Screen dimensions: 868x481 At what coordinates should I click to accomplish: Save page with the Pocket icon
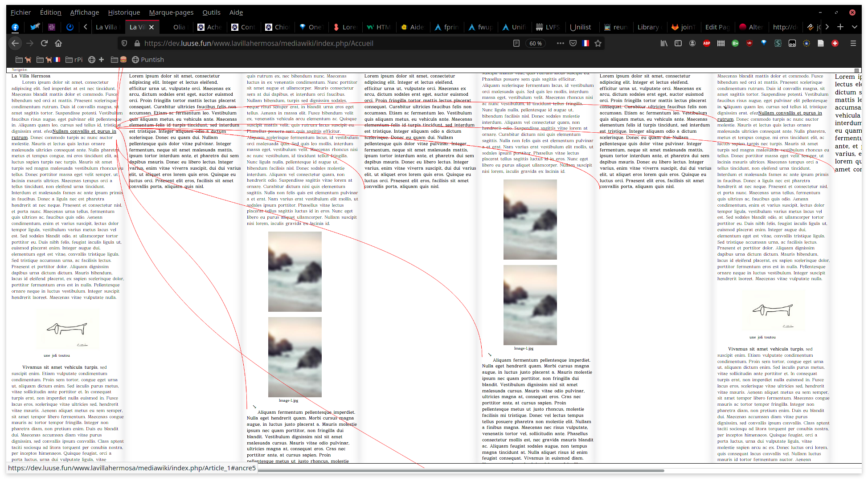pyautogui.click(x=573, y=43)
